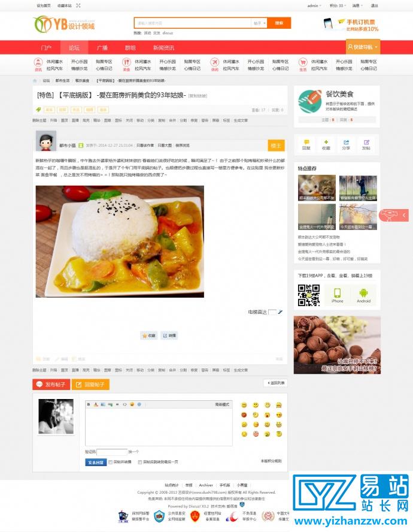Click the home icon in the breadcrumb
Image resolution: width=413 pixels, height=532 pixels.
pos(35,81)
